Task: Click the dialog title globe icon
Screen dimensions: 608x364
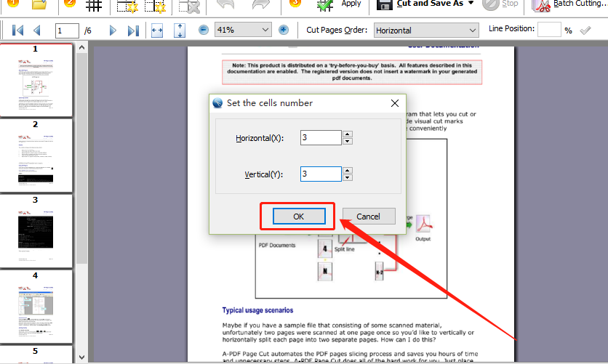Action: pyautogui.click(x=217, y=103)
